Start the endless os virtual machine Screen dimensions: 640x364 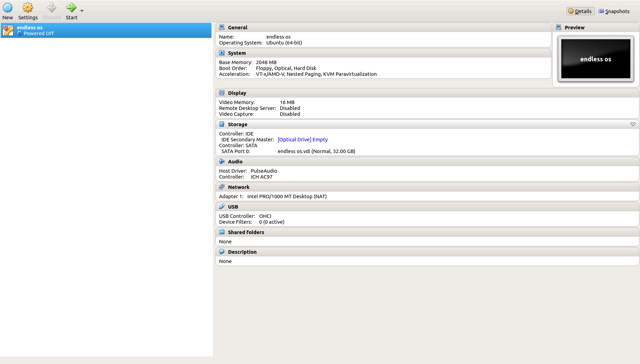(72, 11)
